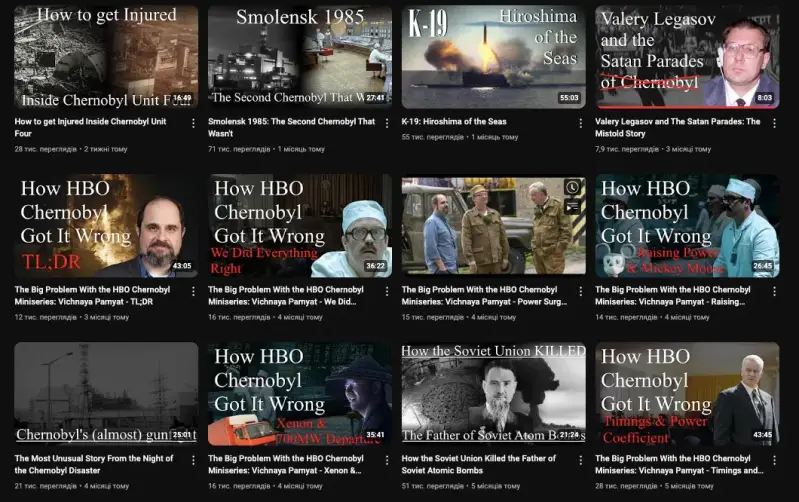Open title 'How the Soviet Union Killed the Father'
This screenshot has height=502, width=799.
point(478,464)
